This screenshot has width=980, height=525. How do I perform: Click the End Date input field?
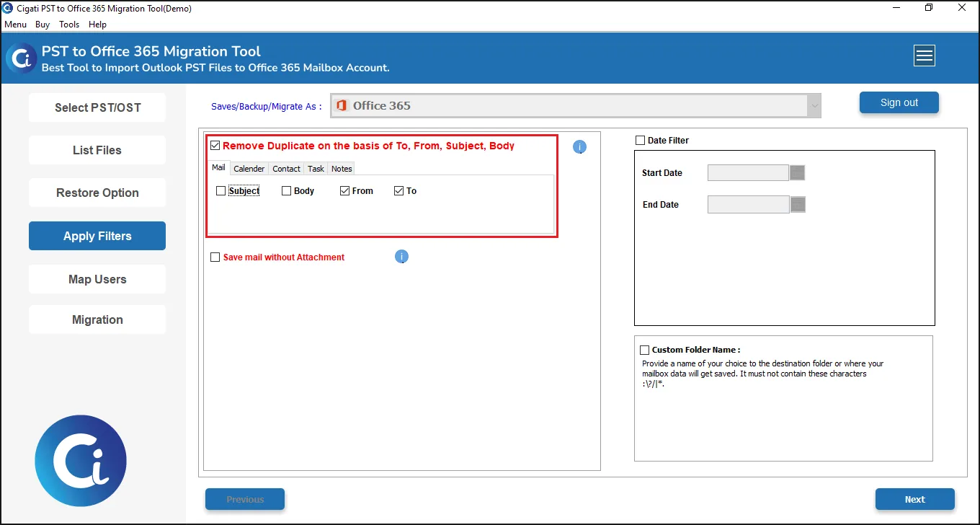click(748, 205)
